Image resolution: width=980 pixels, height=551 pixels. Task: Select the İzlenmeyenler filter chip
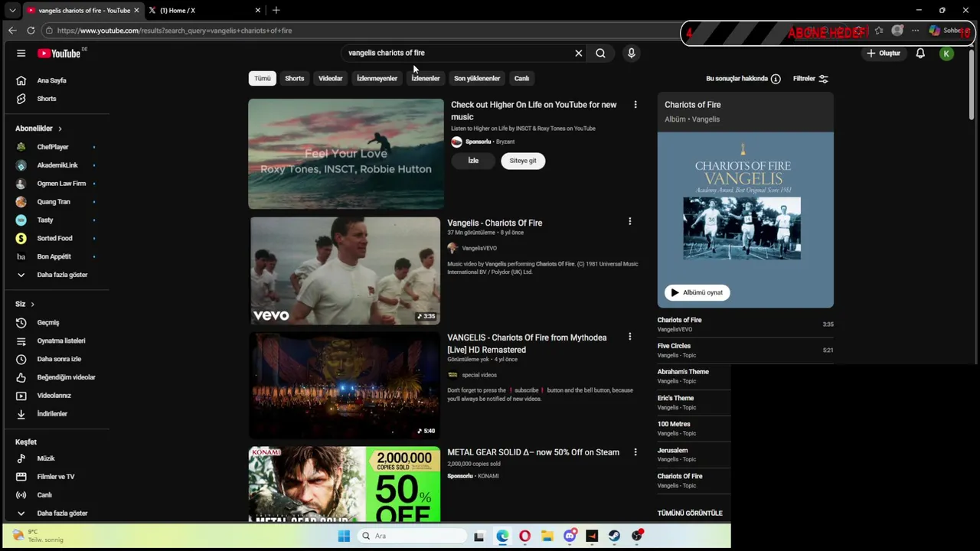[x=377, y=78]
